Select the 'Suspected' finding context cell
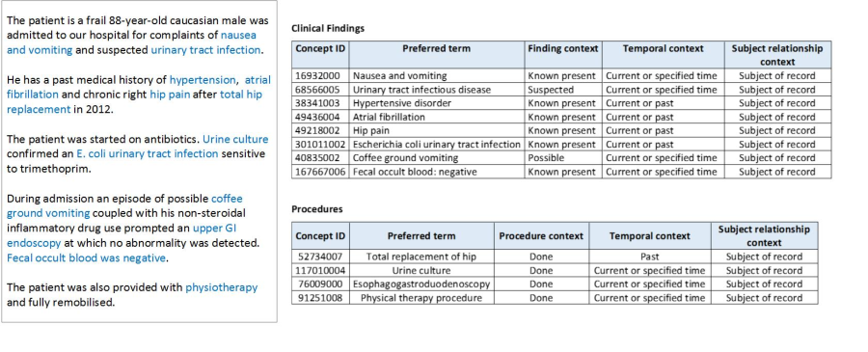The height and width of the screenshot is (352, 868). (563, 90)
